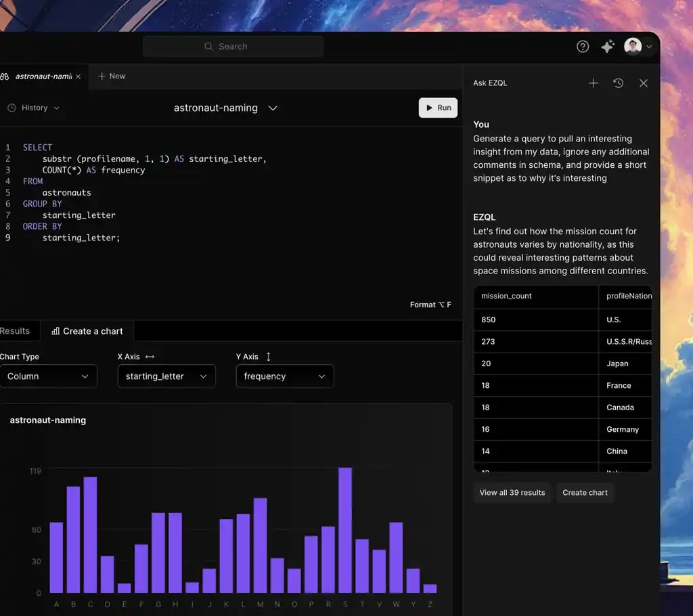Click the X Axis horizontal arrows icon
The height and width of the screenshot is (616, 693).
(x=148, y=356)
